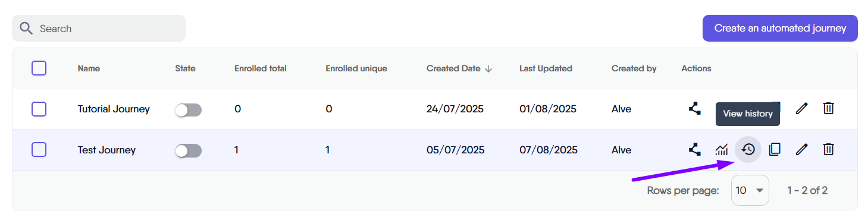Select all journeys with header checkbox

(x=39, y=68)
